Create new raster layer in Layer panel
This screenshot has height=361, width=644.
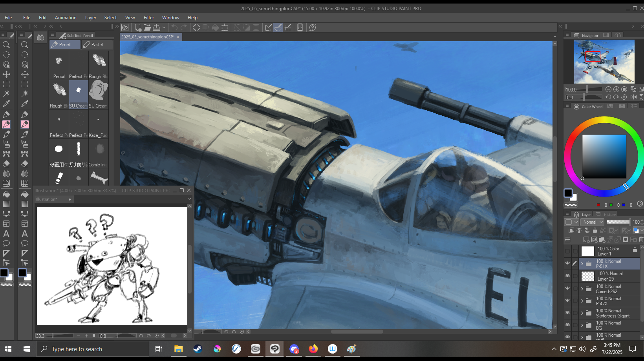(x=586, y=239)
